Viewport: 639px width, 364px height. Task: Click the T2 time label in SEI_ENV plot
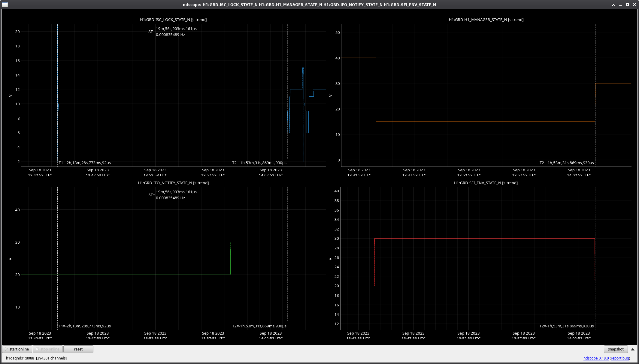pyautogui.click(x=567, y=326)
